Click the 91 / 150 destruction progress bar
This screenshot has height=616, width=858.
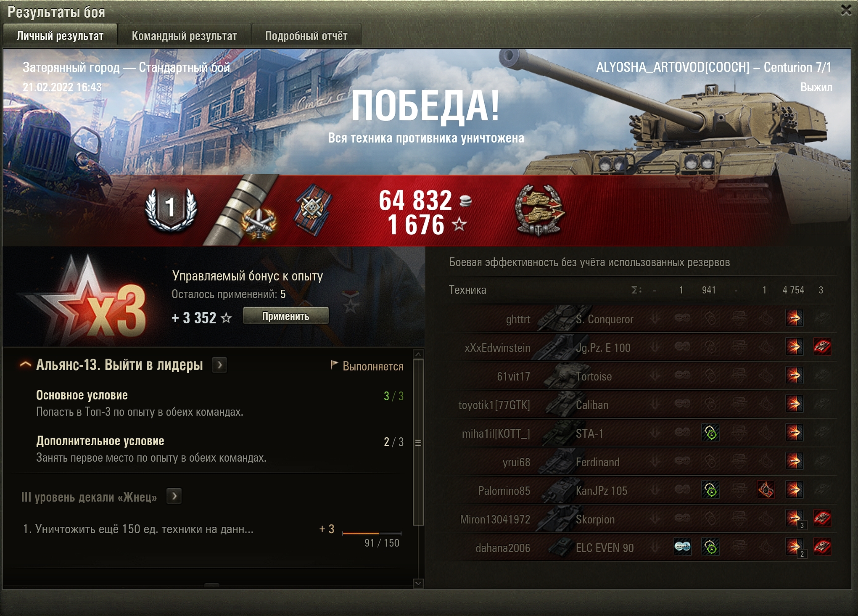tap(372, 533)
